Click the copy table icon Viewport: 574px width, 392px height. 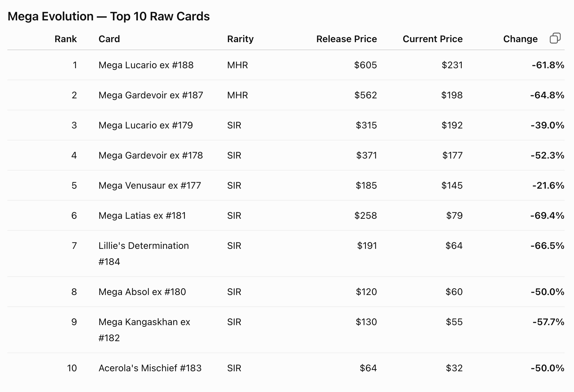click(x=555, y=38)
